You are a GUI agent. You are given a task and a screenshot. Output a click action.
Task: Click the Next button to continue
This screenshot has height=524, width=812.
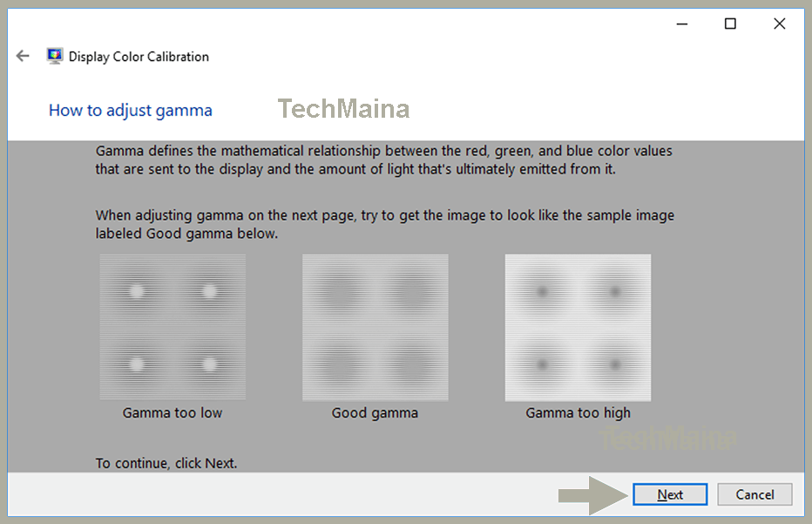669,494
